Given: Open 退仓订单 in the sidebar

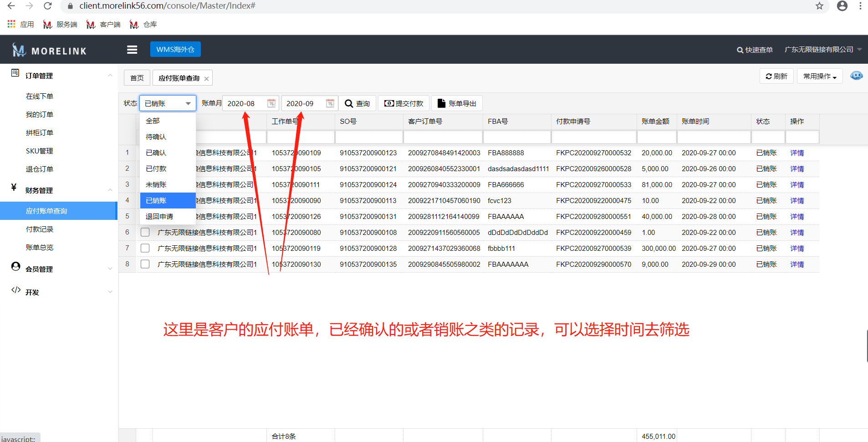Looking at the screenshot, I should pos(40,169).
